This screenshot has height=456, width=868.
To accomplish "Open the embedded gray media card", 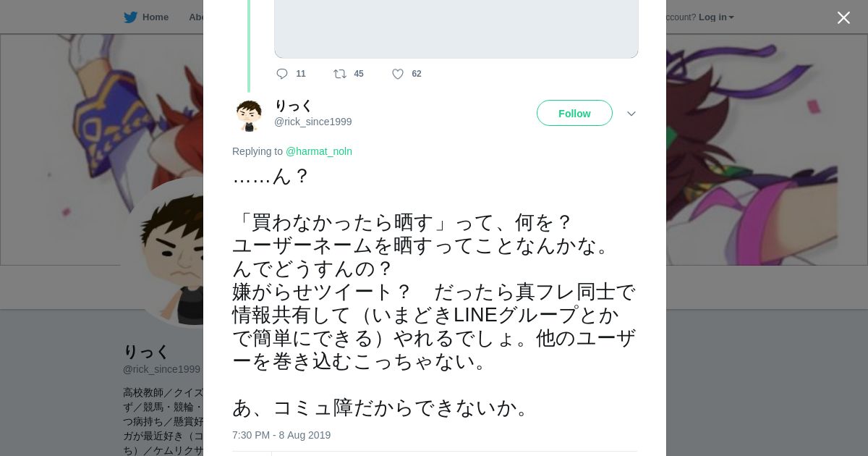I will [456, 29].
